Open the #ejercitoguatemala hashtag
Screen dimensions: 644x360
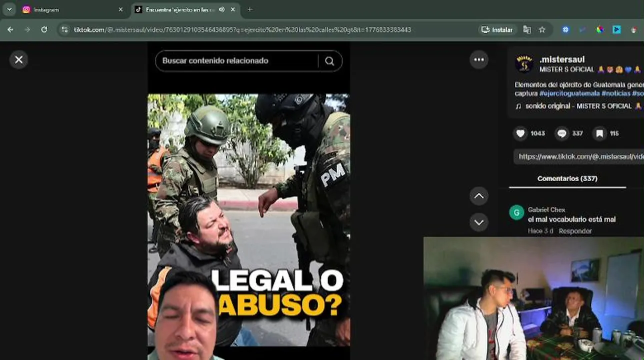569,93
